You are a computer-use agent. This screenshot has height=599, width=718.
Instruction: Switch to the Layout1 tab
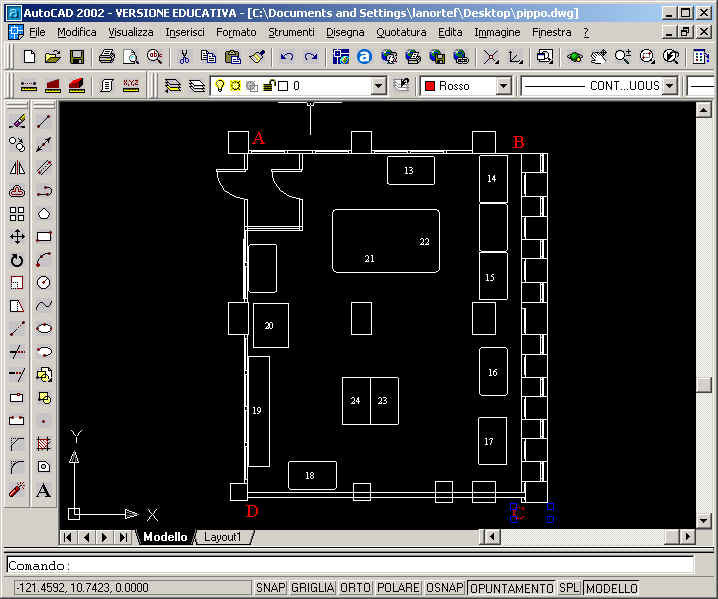point(223,537)
